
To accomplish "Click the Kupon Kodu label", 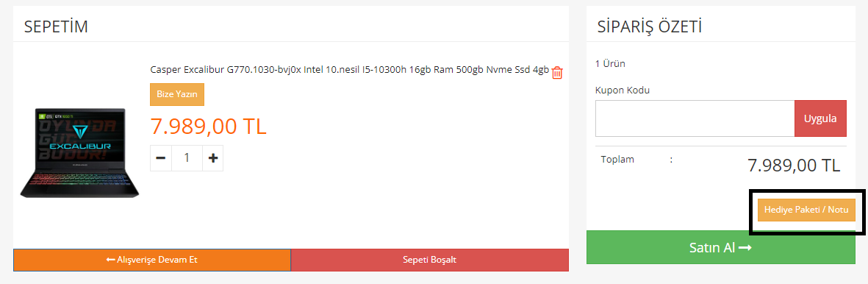I will 623,90.
